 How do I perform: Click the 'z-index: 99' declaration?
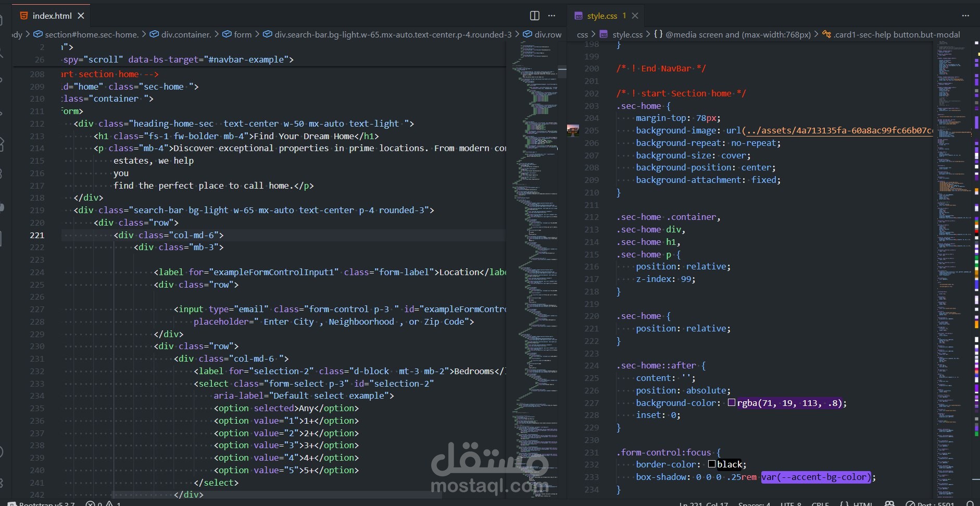coord(665,279)
